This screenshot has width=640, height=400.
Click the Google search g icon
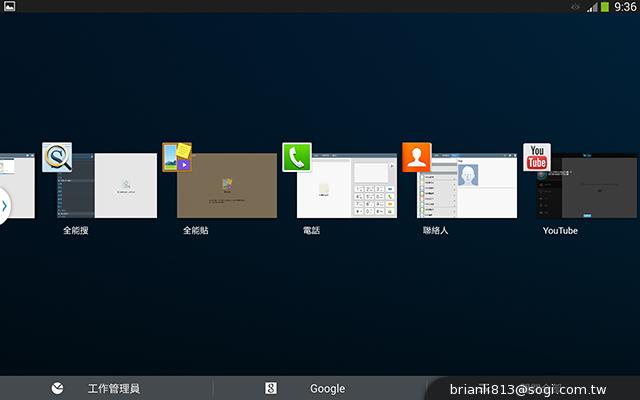tap(271, 388)
